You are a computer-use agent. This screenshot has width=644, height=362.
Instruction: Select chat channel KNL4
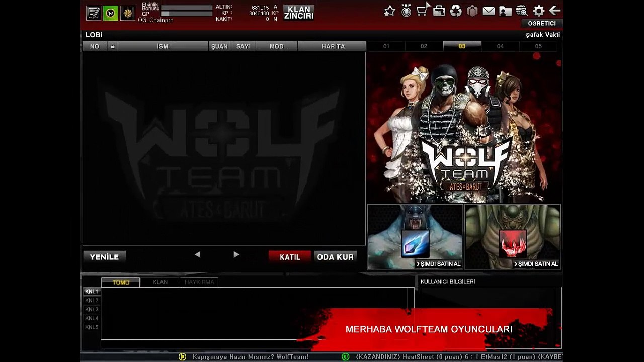coord(92,319)
